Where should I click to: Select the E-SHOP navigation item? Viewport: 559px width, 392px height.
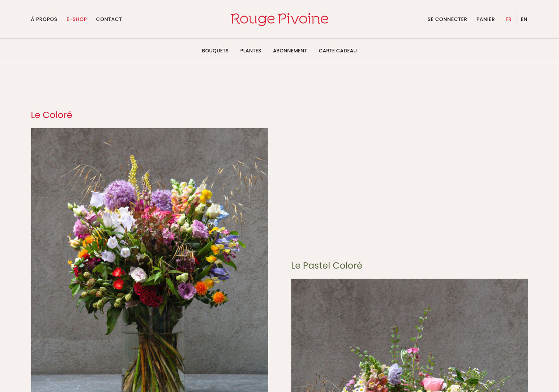click(x=77, y=19)
